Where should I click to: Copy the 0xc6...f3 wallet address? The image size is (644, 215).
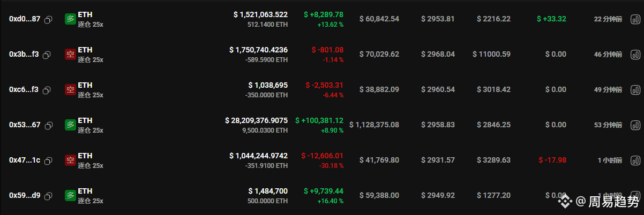click(x=47, y=90)
